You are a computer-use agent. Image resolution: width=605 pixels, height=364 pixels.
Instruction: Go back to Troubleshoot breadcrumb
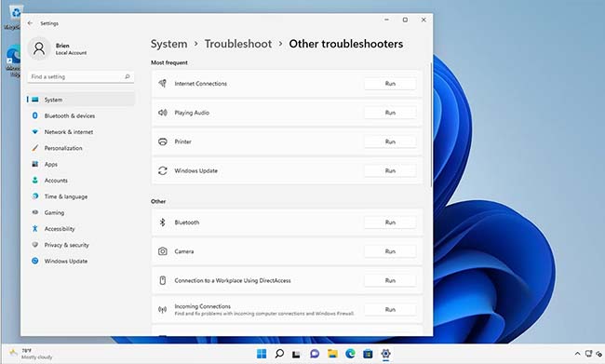tap(238, 44)
